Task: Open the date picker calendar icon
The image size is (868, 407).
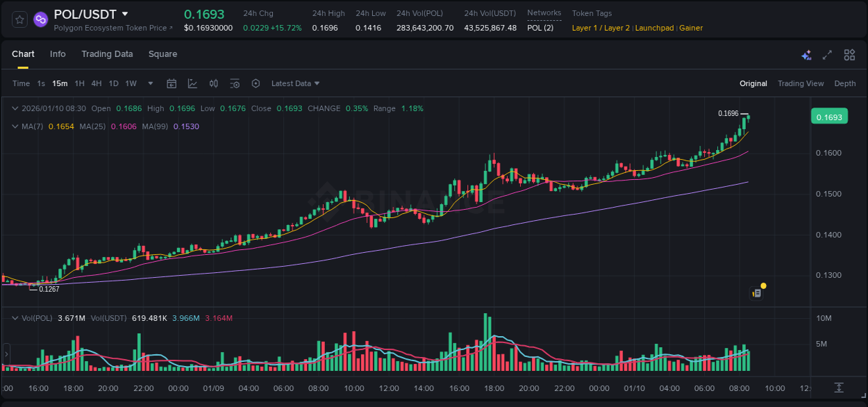Action: click(x=172, y=83)
